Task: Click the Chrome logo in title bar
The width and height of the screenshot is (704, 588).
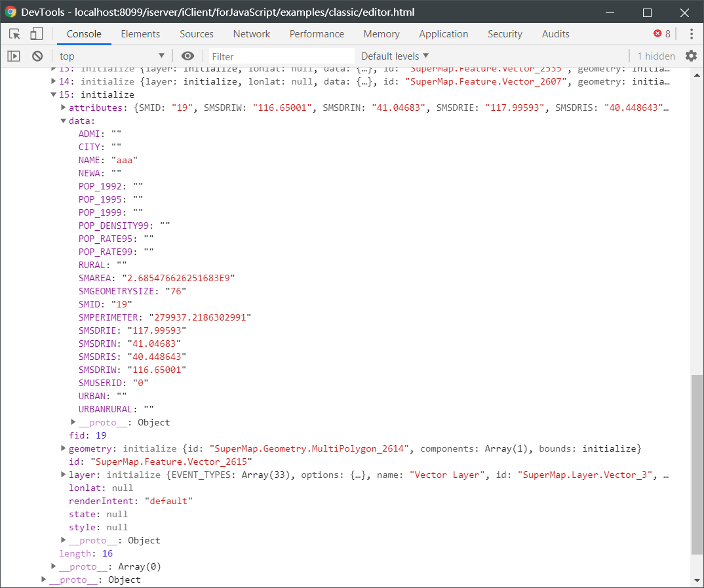Action: click(x=10, y=12)
